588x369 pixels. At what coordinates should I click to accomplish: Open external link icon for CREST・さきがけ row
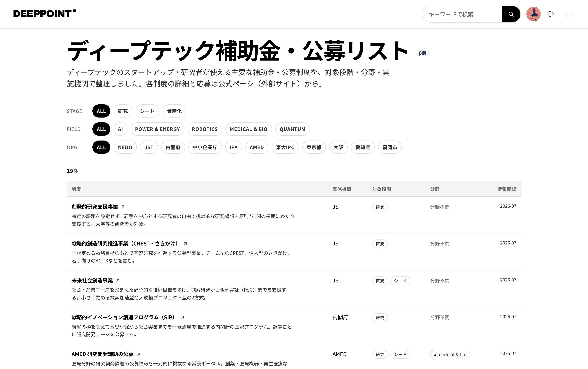click(x=186, y=243)
